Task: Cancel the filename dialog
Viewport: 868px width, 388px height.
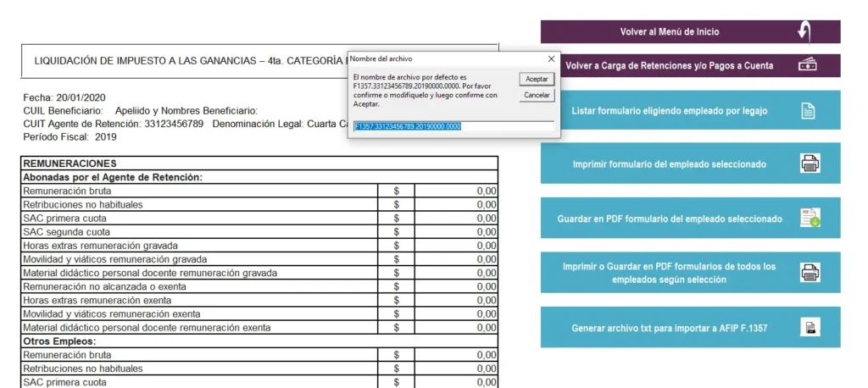Action: (x=537, y=95)
